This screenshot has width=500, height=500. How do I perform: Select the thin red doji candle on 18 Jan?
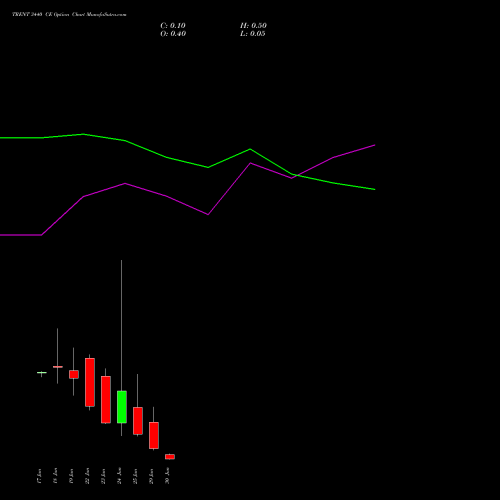tap(58, 367)
